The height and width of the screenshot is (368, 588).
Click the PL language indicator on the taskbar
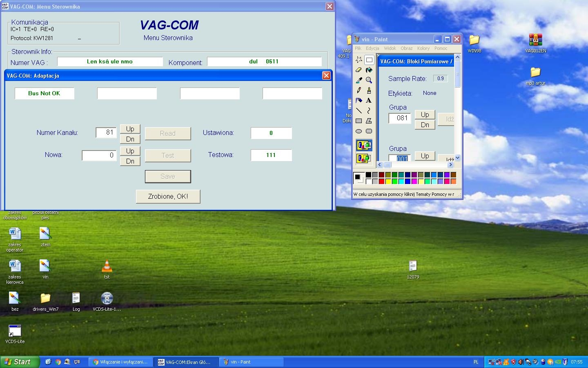point(476,362)
